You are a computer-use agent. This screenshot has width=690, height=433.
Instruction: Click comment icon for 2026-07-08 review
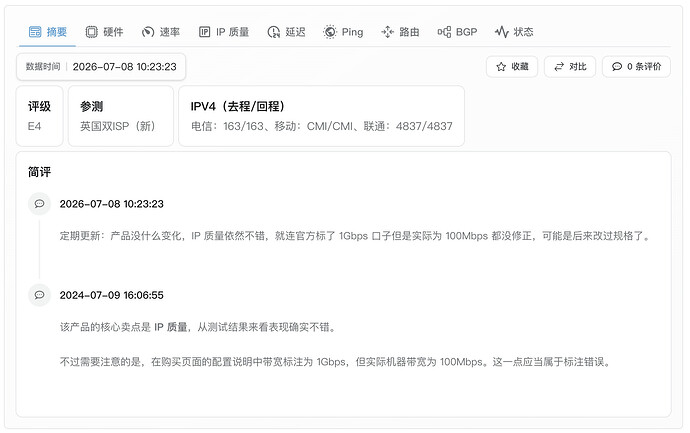click(40, 204)
